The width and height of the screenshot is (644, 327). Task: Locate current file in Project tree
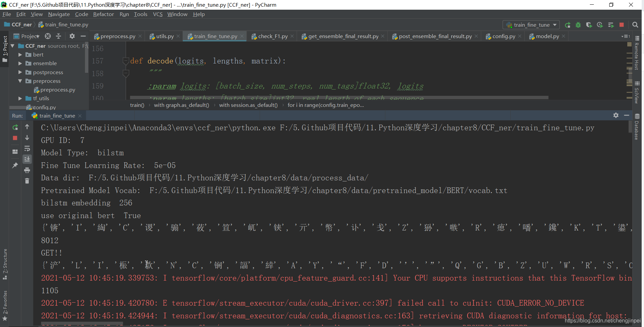(x=48, y=36)
